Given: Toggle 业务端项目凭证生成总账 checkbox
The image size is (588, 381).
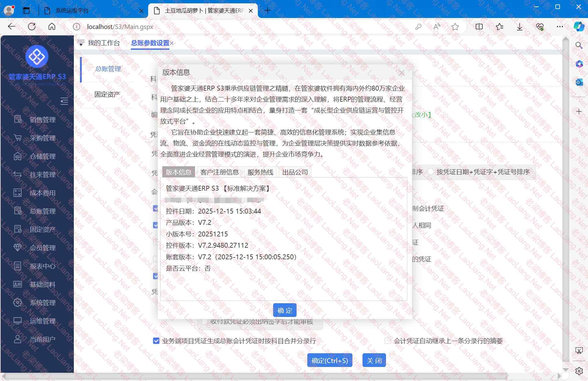Looking at the screenshot, I should [x=156, y=341].
